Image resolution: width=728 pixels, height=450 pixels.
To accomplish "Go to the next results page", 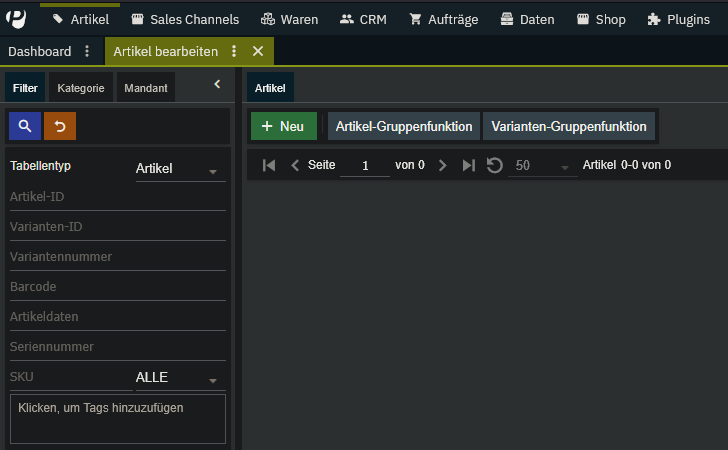I will [x=443, y=165].
